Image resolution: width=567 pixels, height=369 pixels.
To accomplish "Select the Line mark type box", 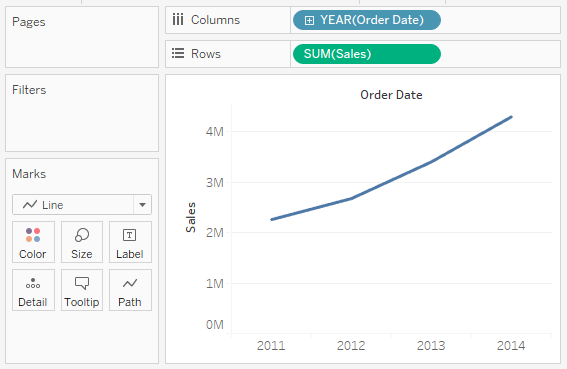I will pos(82,205).
